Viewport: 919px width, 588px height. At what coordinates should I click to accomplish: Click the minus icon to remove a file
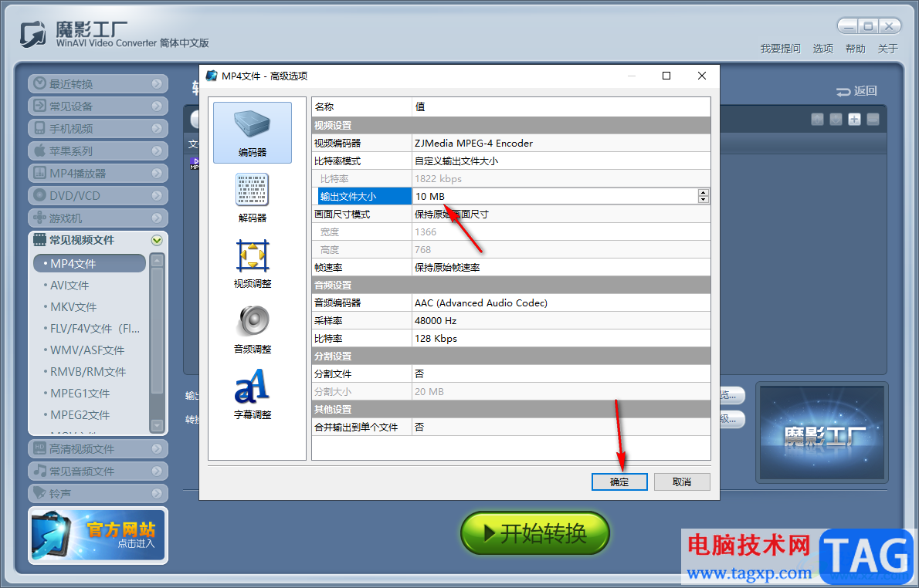click(873, 120)
